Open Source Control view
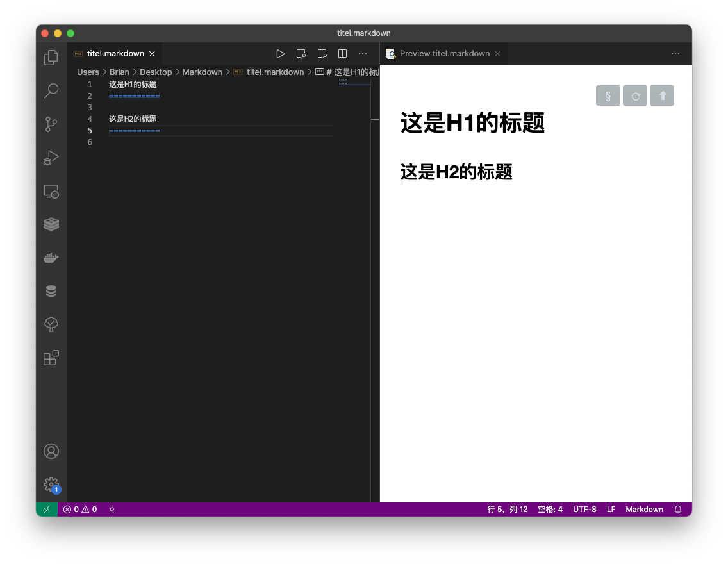The image size is (728, 564). [x=51, y=124]
